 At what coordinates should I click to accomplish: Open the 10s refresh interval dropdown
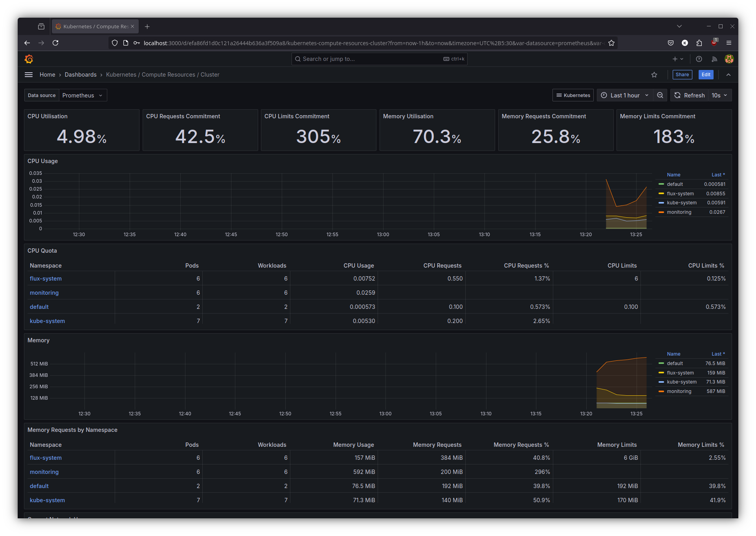click(719, 95)
